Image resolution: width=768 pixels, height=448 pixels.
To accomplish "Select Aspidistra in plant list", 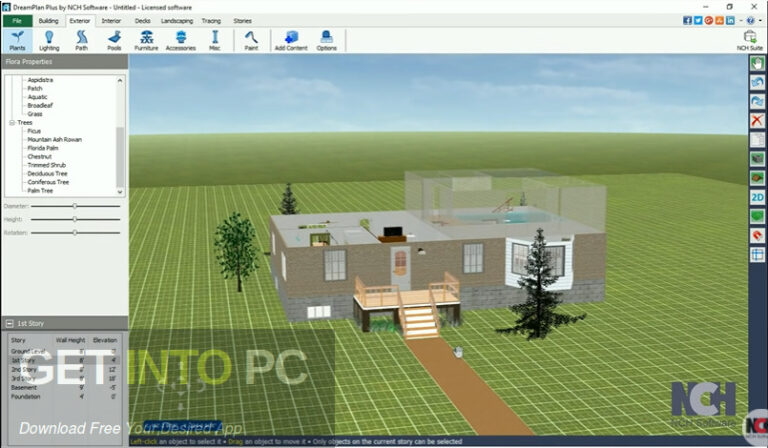I will [x=40, y=80].
